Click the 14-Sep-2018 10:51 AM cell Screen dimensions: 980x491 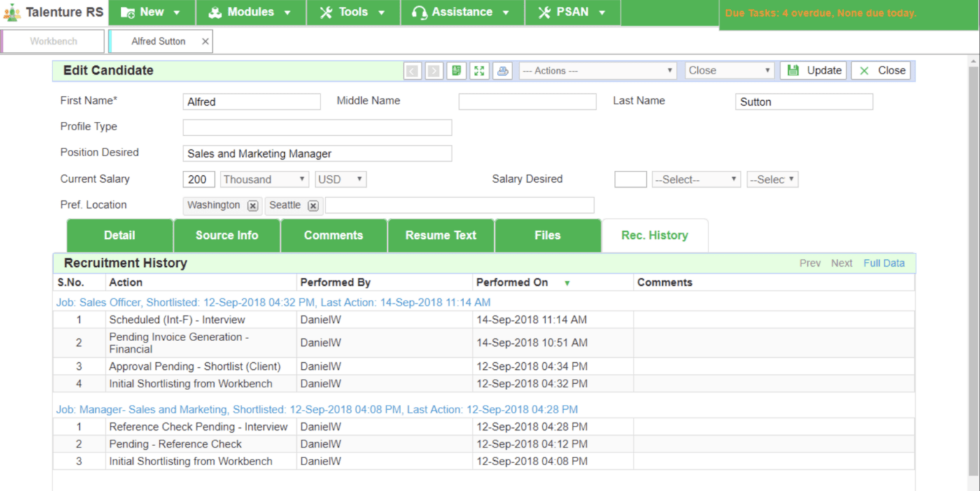(x=553, y=343)
